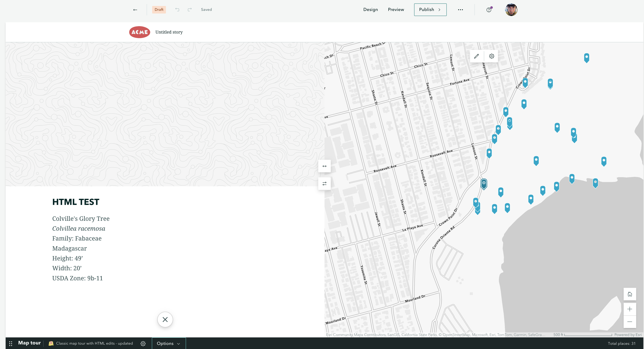Zoom in with the map plus button

pos(629,309)
